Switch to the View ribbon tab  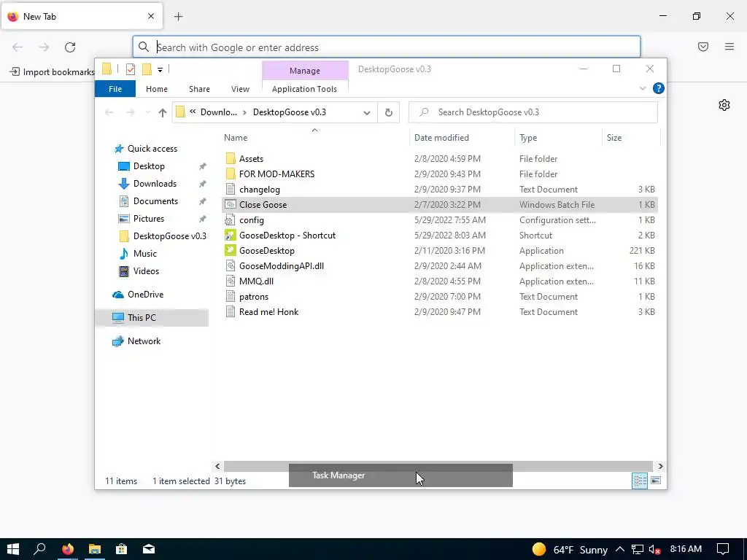coord(240,89)
